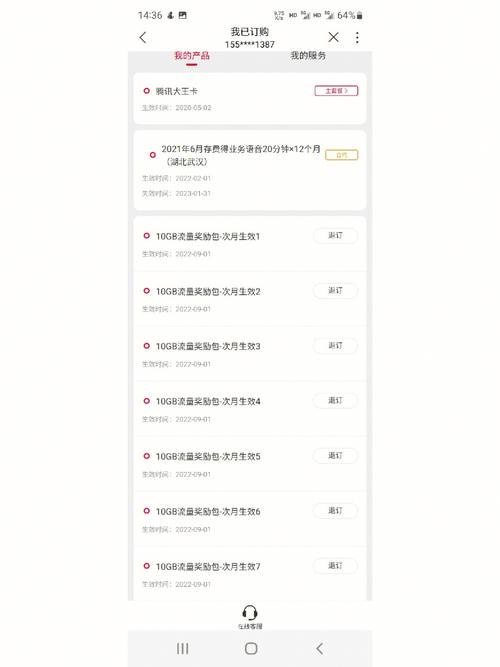Open the 主套餐 tag on 腾讯大王卡

point(336,91)
